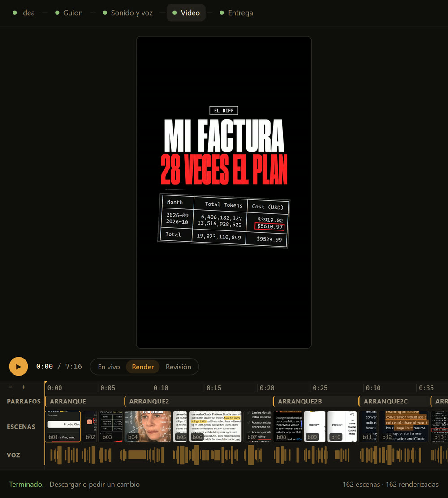
Task: Open scene thumbnail b06
Action: pos(215,427)
